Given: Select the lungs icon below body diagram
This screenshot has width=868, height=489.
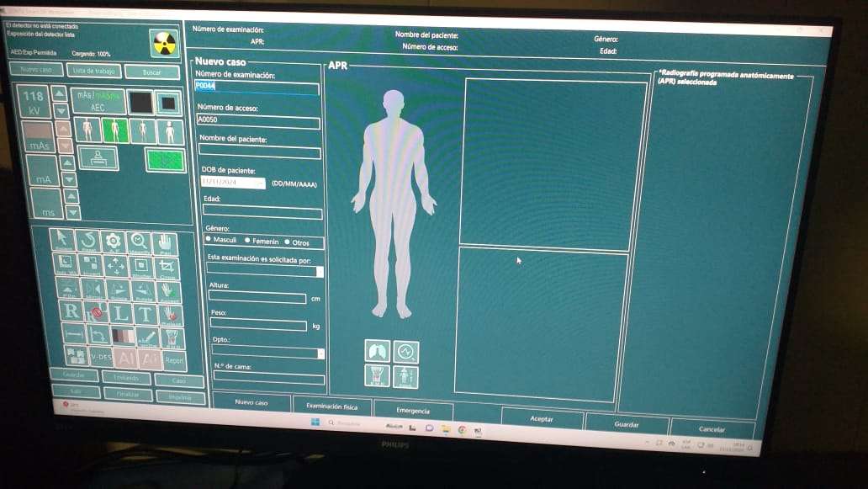Looking at the screenshot, I should pyautogui.click(x=377, y=351).
